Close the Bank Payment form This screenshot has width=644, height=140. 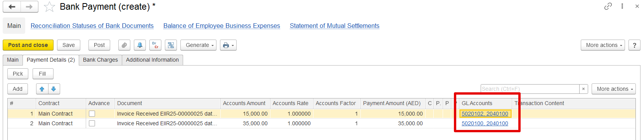(x=637, y=6)
